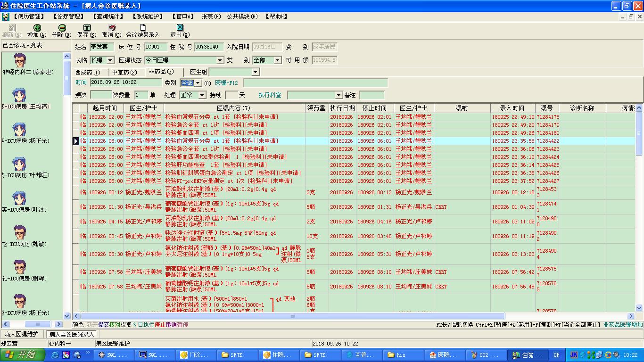Cancel with the 取消 undo icon
The width and height of the screenshot is (644, 362).
pyautogui.click(x=112, y=28)
